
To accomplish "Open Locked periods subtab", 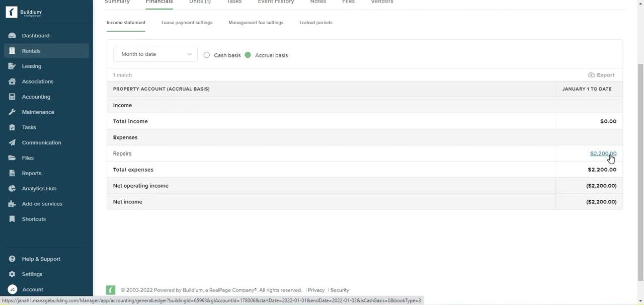I will tap(316, 23).
